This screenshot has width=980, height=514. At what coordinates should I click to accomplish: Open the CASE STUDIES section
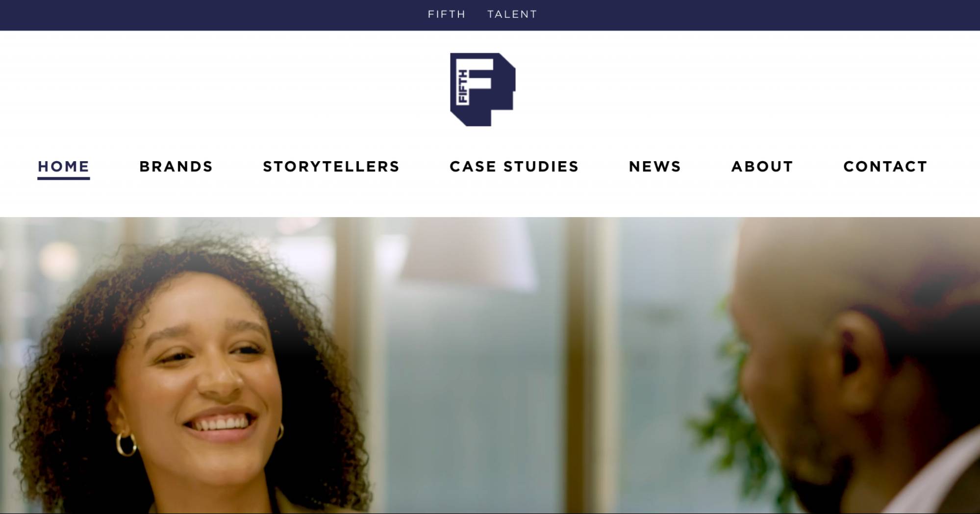pos(514,167)
